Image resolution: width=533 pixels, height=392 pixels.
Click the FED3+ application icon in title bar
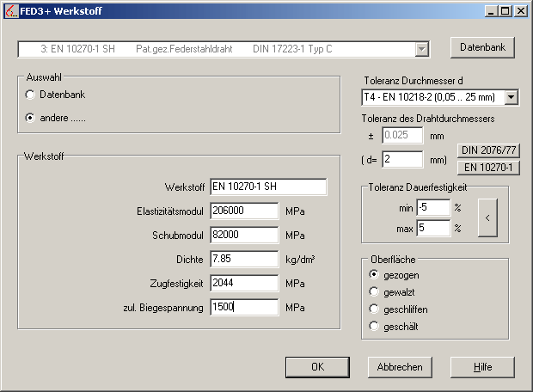point(10,10)
